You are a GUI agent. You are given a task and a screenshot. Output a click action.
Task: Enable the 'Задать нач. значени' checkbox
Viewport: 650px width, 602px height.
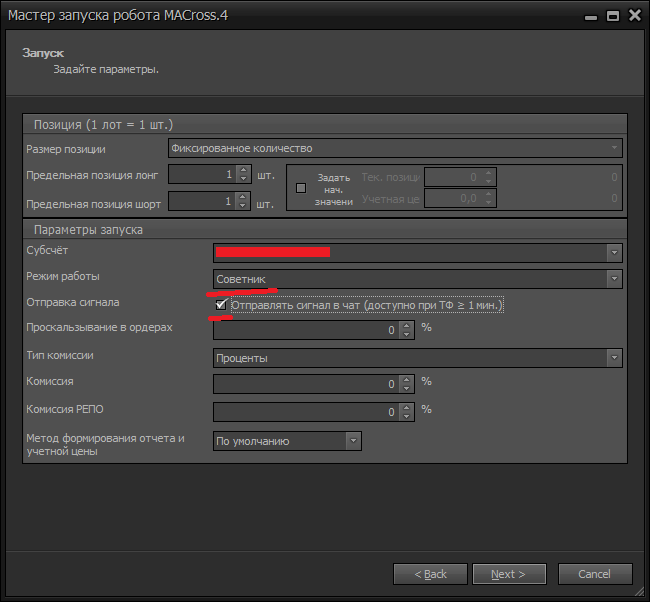301,188
